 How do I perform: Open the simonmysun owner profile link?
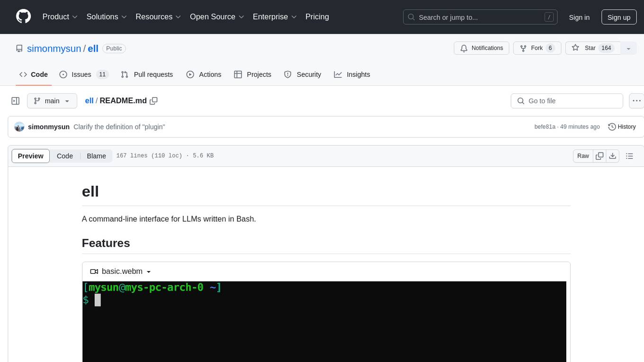pos(54,48)
